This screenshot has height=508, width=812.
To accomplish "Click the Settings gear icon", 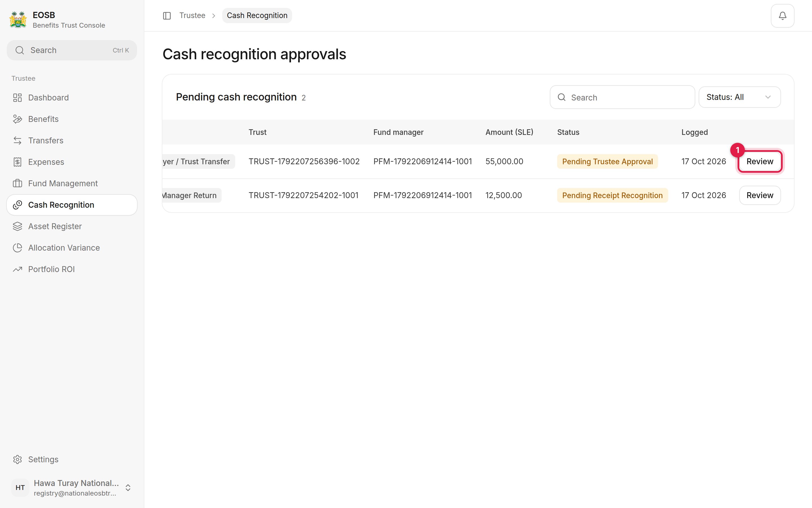I will coord(17,459).
